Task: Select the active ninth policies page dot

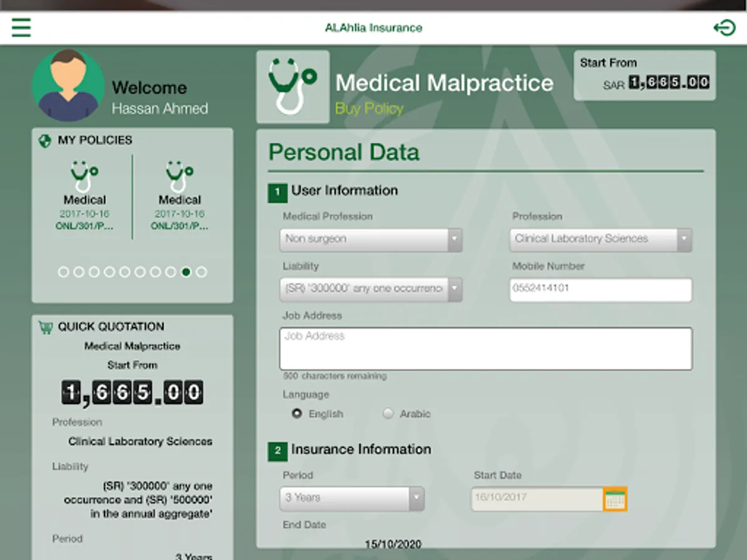Action: (x=186, y=272)
